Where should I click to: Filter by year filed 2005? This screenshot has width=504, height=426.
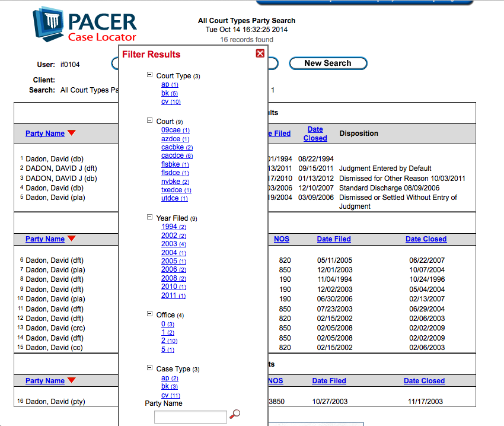[x=174, y=261]
